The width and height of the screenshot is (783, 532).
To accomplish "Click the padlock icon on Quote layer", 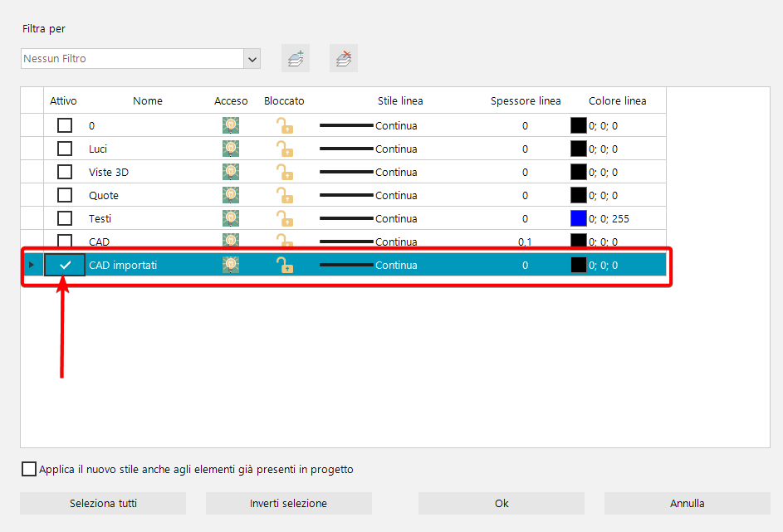I will 285,195.
